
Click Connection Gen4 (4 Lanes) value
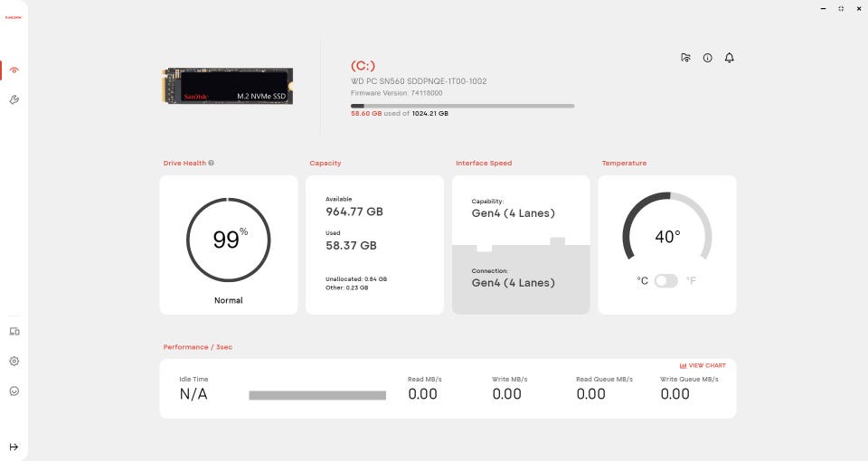(x=514, y=282)
